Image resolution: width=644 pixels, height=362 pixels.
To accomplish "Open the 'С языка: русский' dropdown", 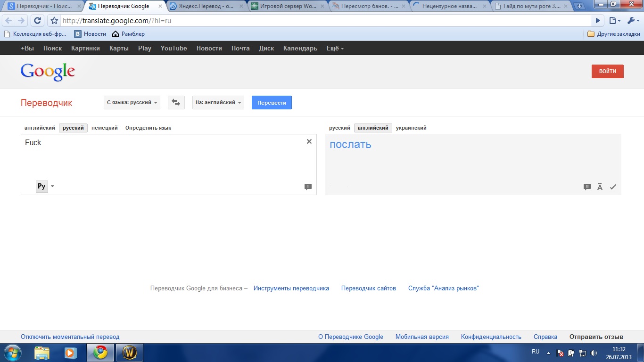I will pyautogui.click(x=132, y=102).
